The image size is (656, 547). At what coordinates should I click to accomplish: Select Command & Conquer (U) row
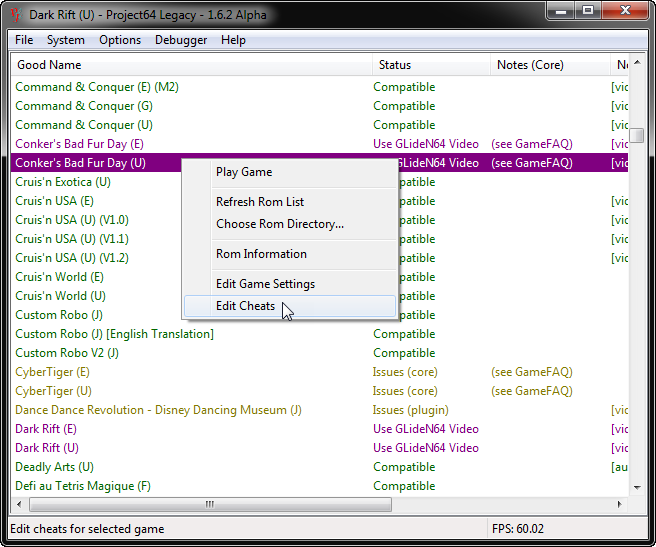coord(320,125)
